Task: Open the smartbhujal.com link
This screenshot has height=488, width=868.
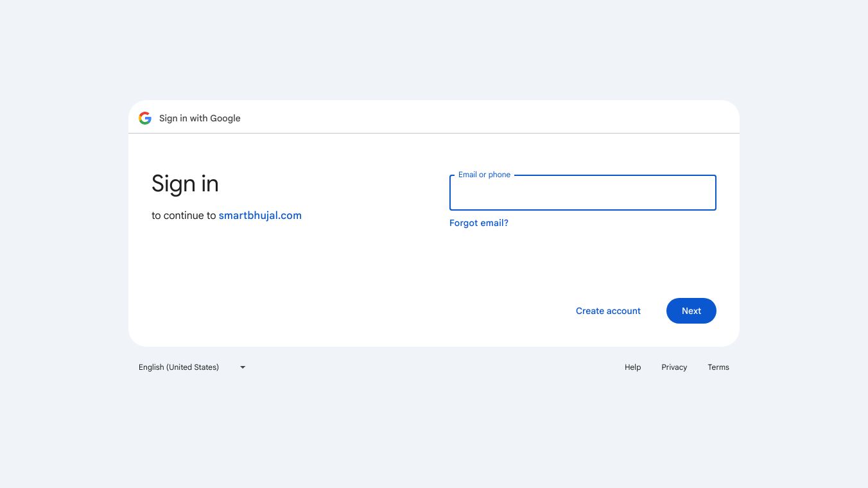Action: click(260, 216)
